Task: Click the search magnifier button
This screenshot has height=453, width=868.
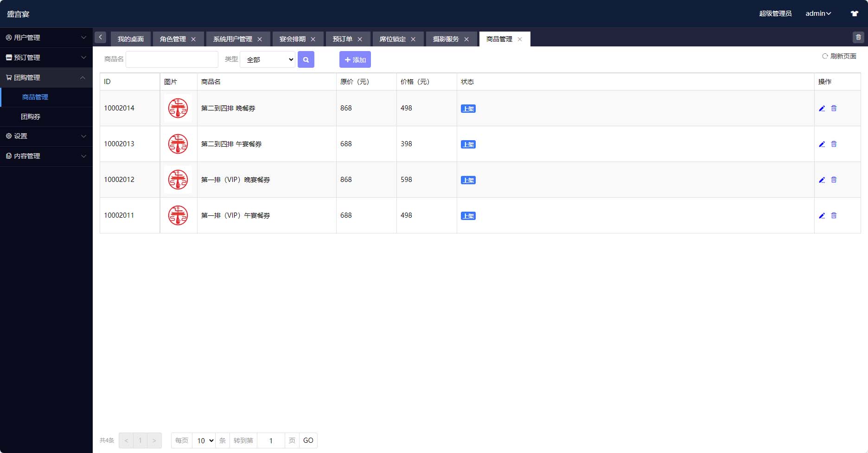Action: pyautogui.click(x=306, y=59)
